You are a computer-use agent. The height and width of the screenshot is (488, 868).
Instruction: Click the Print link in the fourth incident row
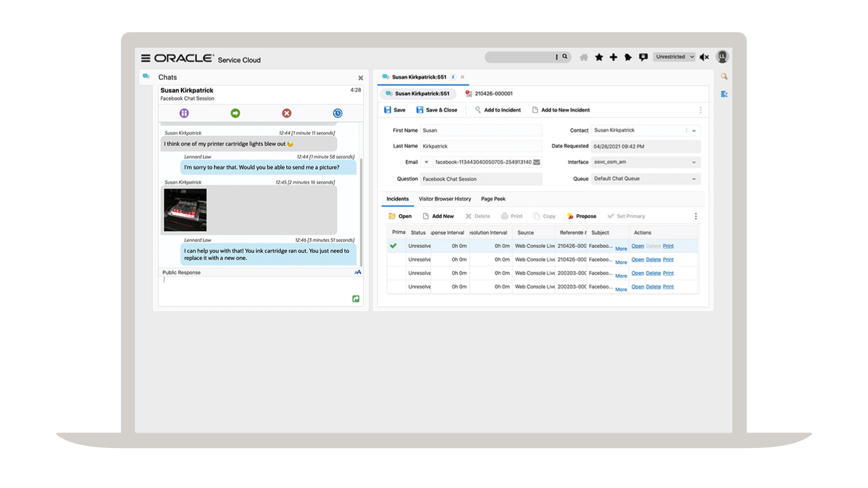click(668, 287)
